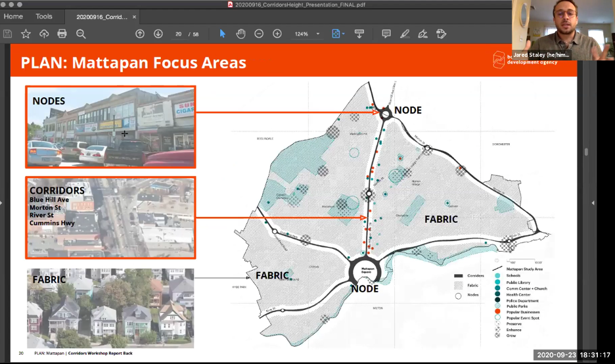Print the document using printer icon
This screenshot has width=615, height=364.
[x=62, y=34]
